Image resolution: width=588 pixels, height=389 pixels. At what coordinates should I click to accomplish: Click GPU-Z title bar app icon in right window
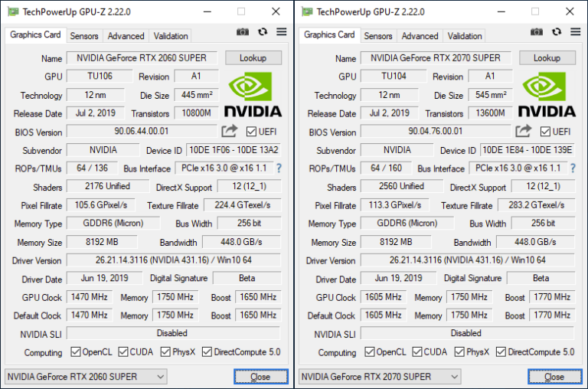click(307, 11)
